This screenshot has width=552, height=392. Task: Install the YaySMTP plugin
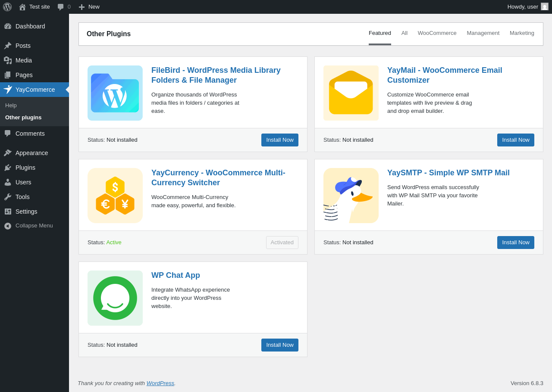pos(516,243)
